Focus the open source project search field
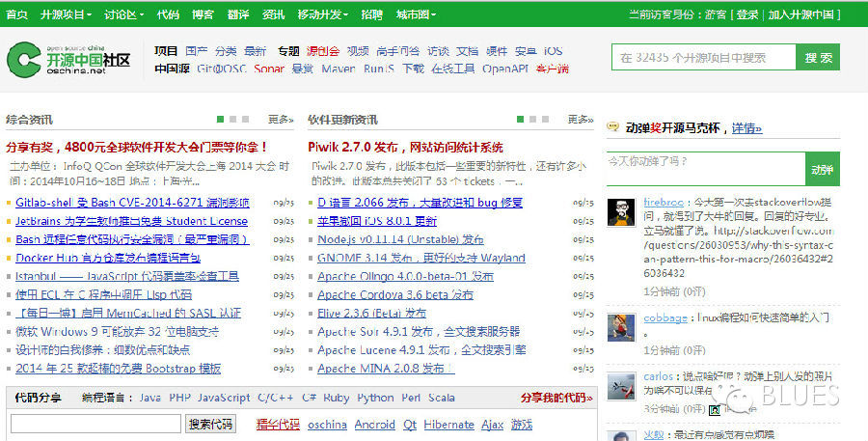 704,57
